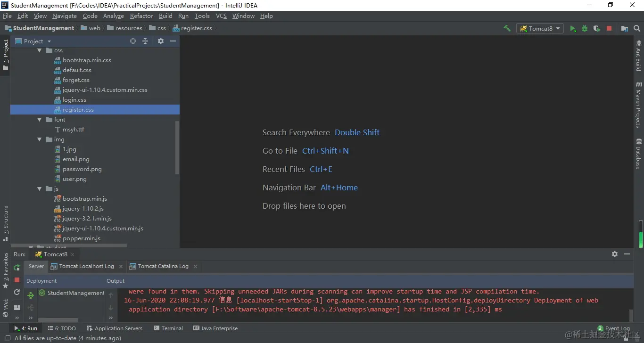Open the Terminal tool window
This screenshot has width=644, height=343.
(168, 328)
